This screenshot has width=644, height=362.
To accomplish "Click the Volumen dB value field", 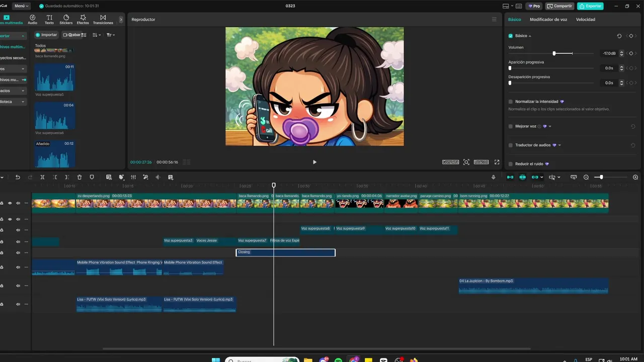I will [609, 53].
